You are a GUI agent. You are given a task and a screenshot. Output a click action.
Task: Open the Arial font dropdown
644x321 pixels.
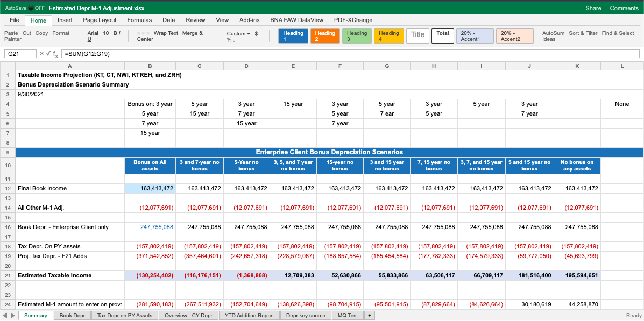click(93, 33)
